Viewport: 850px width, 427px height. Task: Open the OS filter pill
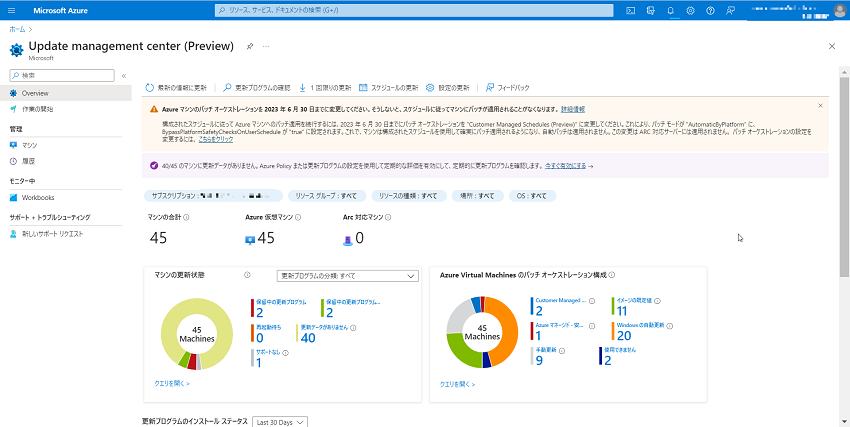pyautogui.click(x=532, y=196)
